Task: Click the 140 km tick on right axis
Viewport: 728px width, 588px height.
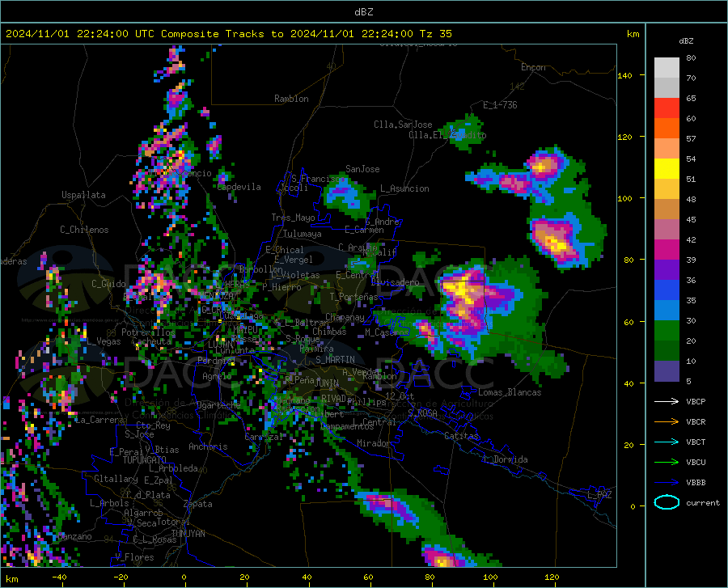Action: click(x=624, y=75)
